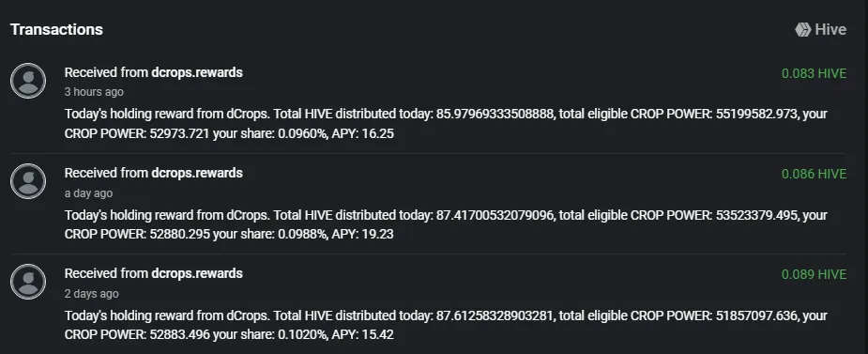Open avatar of the 0.089 HIVE transaction
Screen dimensions: 868x354
coord(28,282)
